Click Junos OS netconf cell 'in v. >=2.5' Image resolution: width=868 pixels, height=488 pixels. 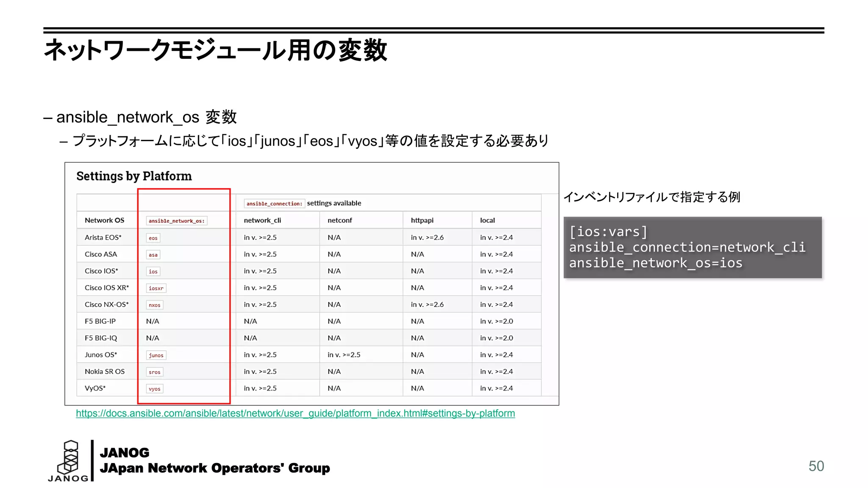344,355
